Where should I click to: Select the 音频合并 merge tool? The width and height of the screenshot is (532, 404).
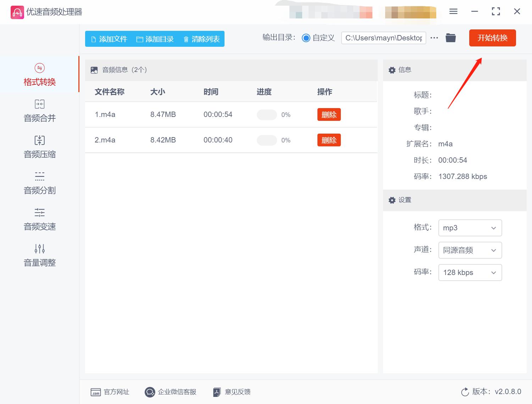pos(39,111)
